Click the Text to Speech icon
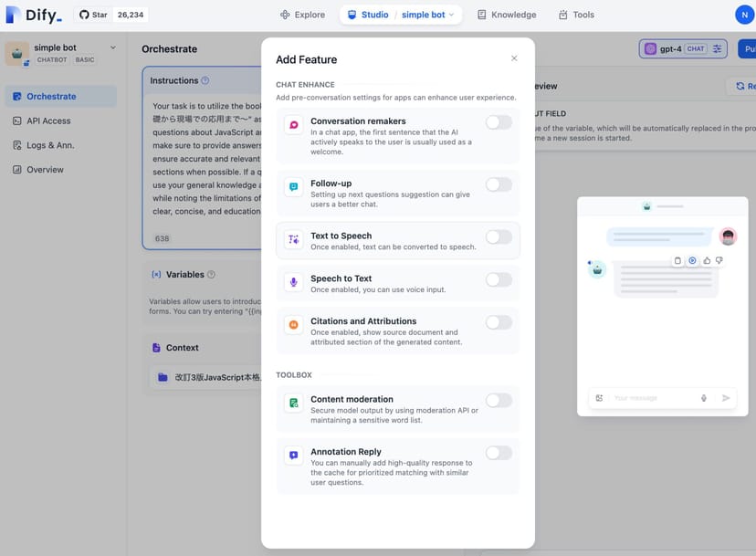Image resolution: width=756 pixels, height=556 pixels. (294, 239)
